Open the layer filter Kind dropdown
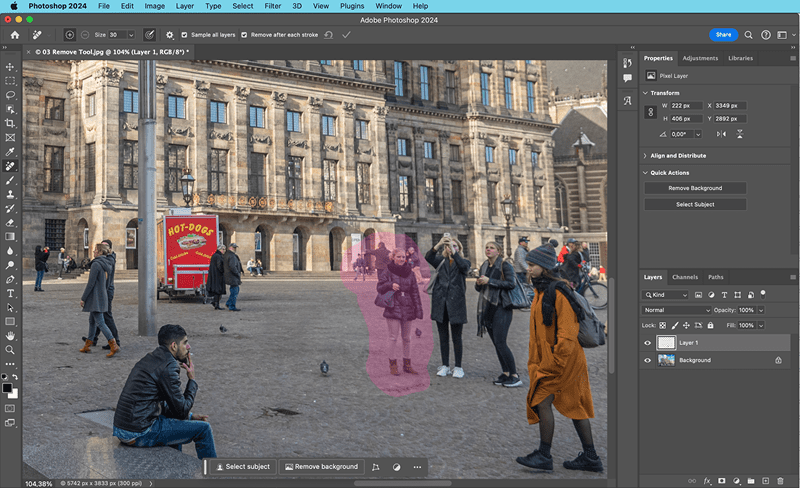800x488 pixels. coord(665,295)
